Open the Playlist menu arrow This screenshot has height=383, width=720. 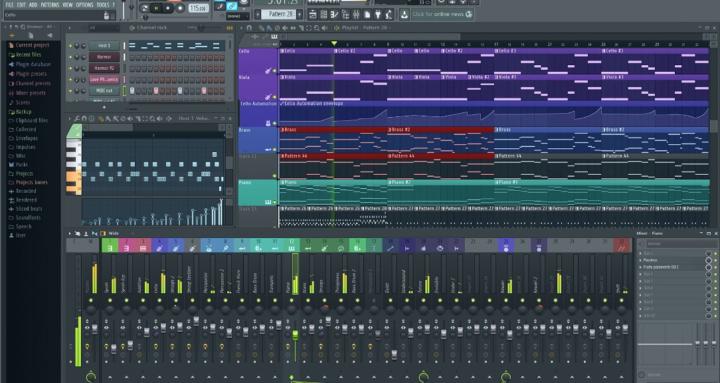(x=242, y=28)
